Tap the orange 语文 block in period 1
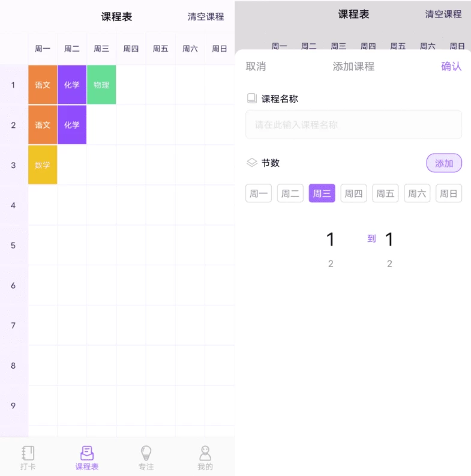The height and width of the screenshot is (476, 471). [x=43, y=85]
